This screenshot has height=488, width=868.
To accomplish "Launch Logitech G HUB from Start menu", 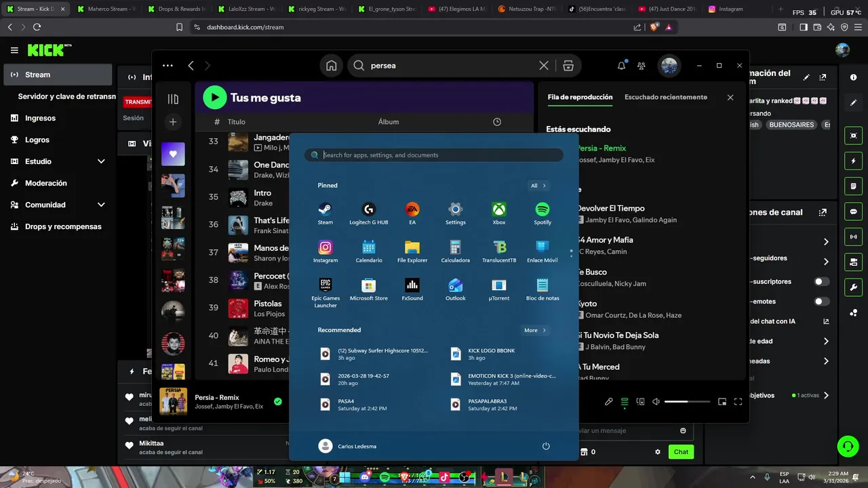I will (x=369, y=213).
